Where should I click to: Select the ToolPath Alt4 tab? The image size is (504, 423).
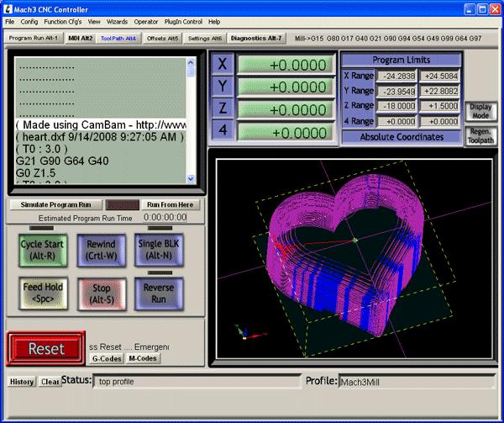118,39
